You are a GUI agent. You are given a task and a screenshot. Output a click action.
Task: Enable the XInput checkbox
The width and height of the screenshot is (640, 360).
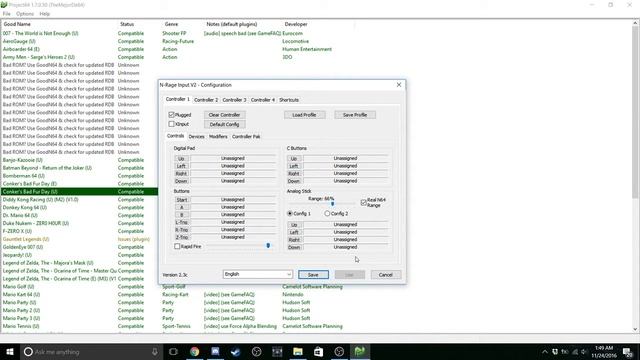[171, 124]
